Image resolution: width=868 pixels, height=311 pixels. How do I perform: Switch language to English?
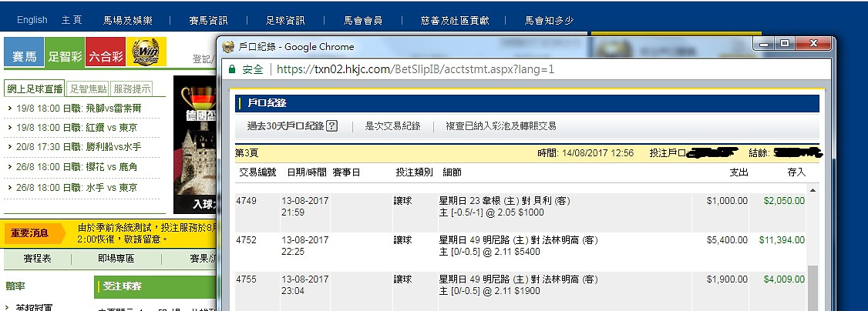[x=32, y=20]
